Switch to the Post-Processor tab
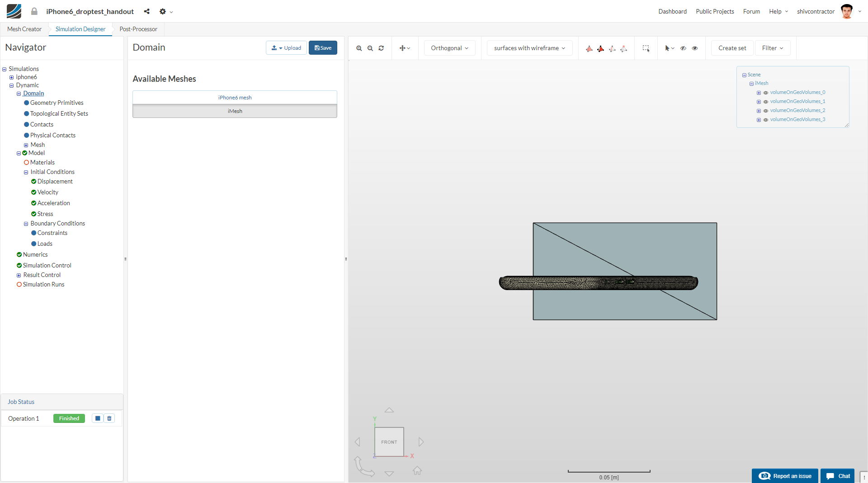The image size is (868, 483). (138, 29)
